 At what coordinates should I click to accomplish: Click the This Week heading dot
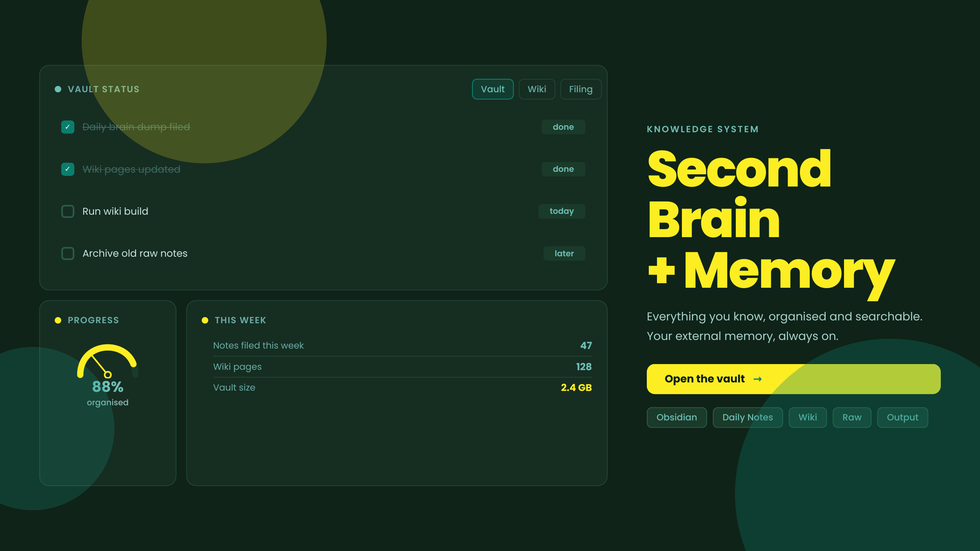click(205, 320)
